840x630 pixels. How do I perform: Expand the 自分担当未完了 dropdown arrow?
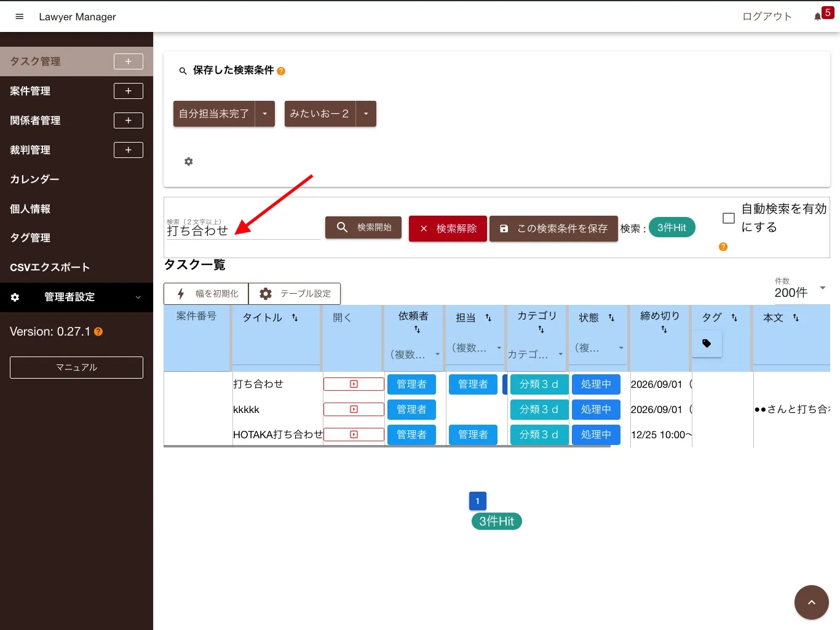[x=265, y=114]
